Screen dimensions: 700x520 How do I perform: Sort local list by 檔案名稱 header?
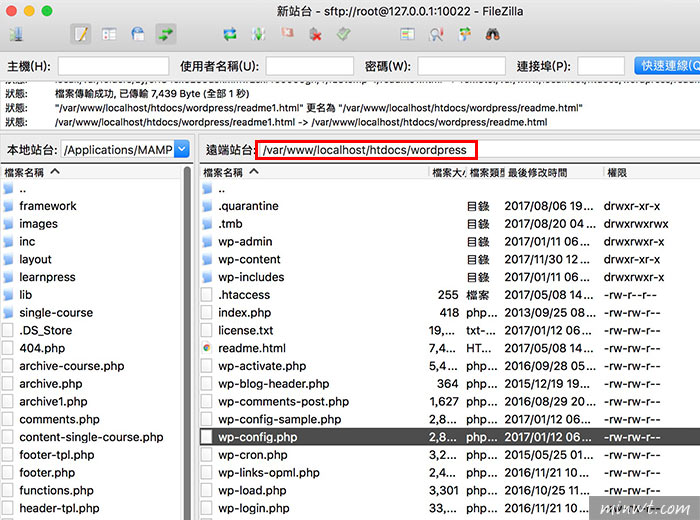click(92, 172)
